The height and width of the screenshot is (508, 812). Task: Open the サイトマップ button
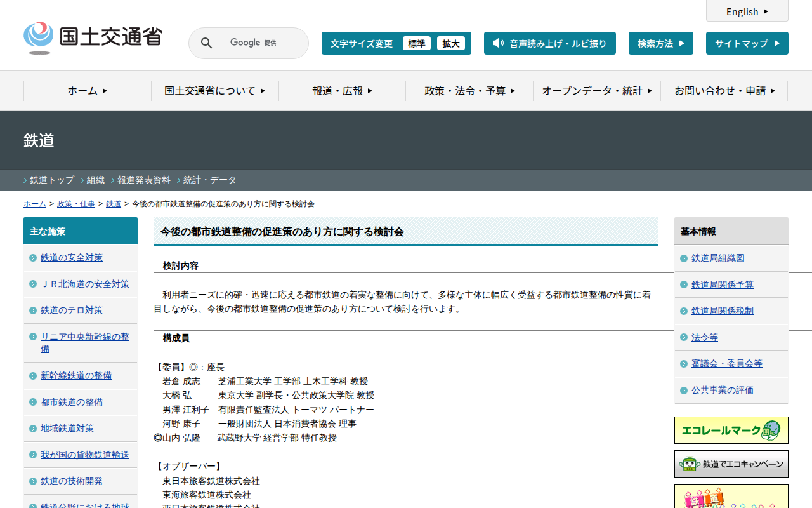[x=747, y=43]
